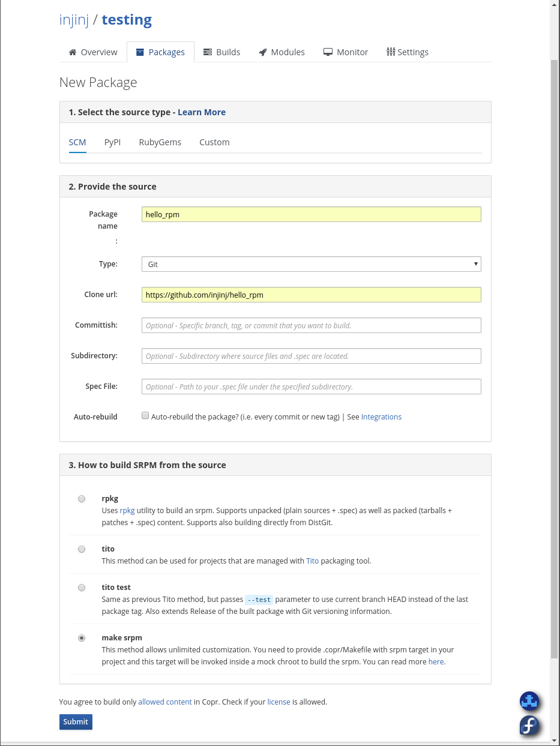Click the Subdirectory input field
560x746 pixels.
(312, 356)
